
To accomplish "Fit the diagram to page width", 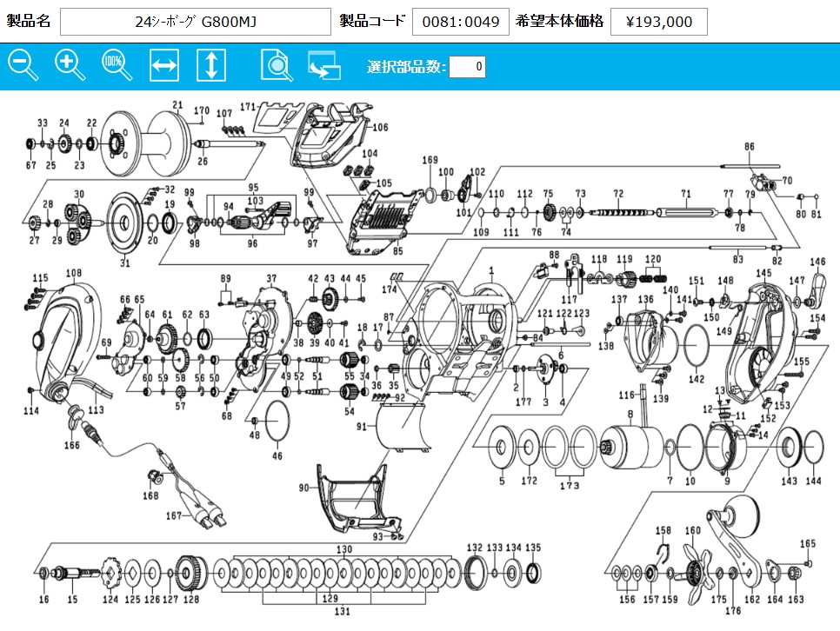I will coord(164,65).
